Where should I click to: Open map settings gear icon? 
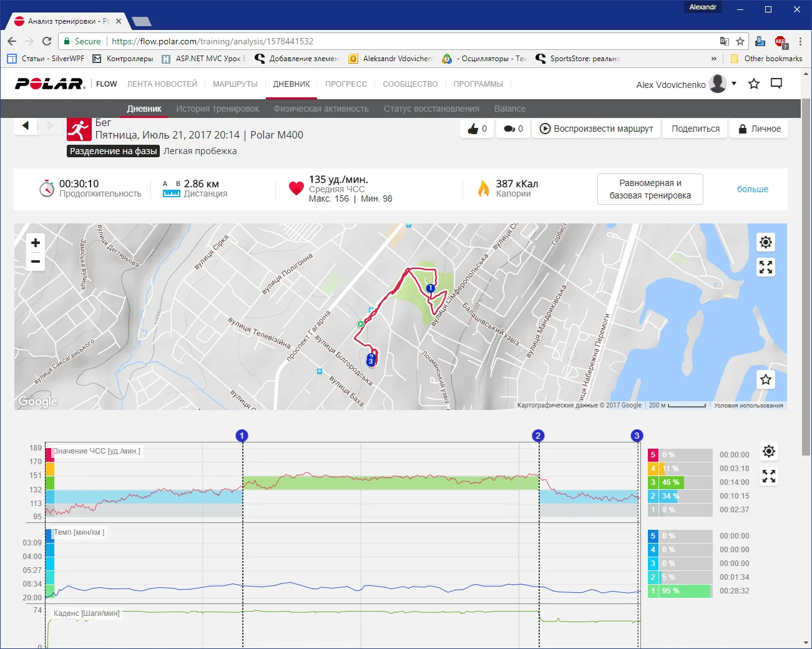point(766,242)
